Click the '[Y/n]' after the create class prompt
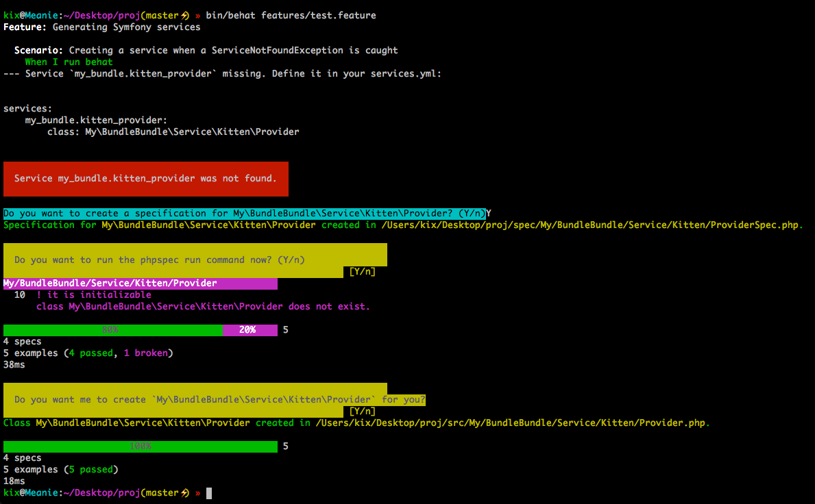815x504 pixels. (363, 411)
